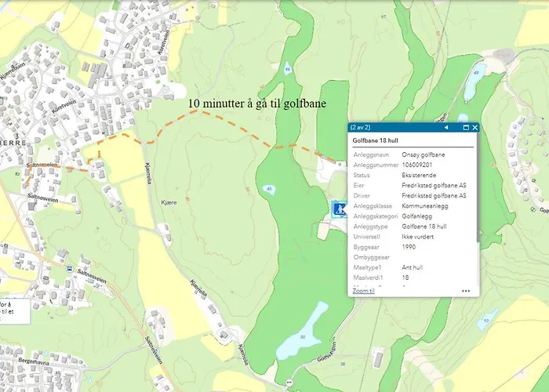Click the Maalverdi1 value 18
Viewport: 549px width, 392px height.
coord(405,278)
